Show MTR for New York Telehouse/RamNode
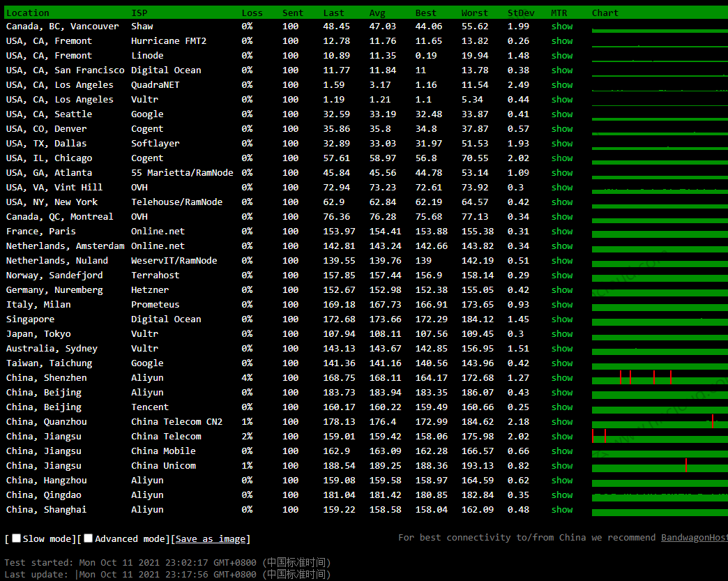 pyautogui.click(x=562, y=202)
